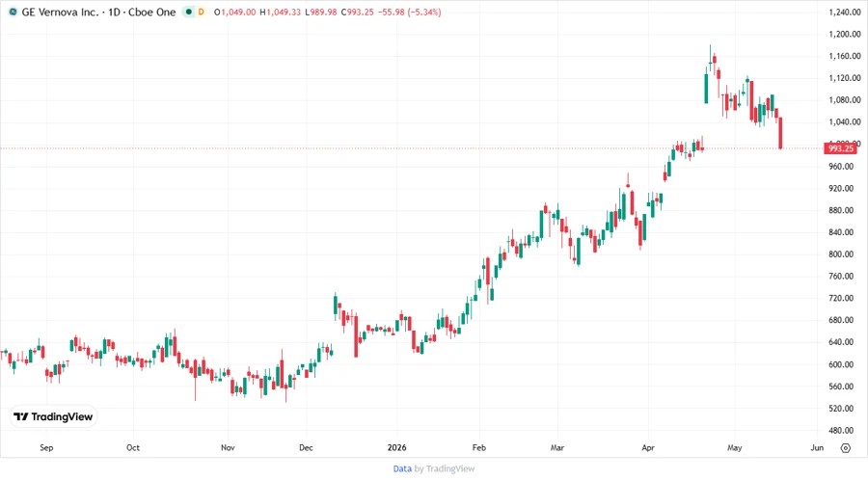Select the Oct time axis label

click(133, 447)
